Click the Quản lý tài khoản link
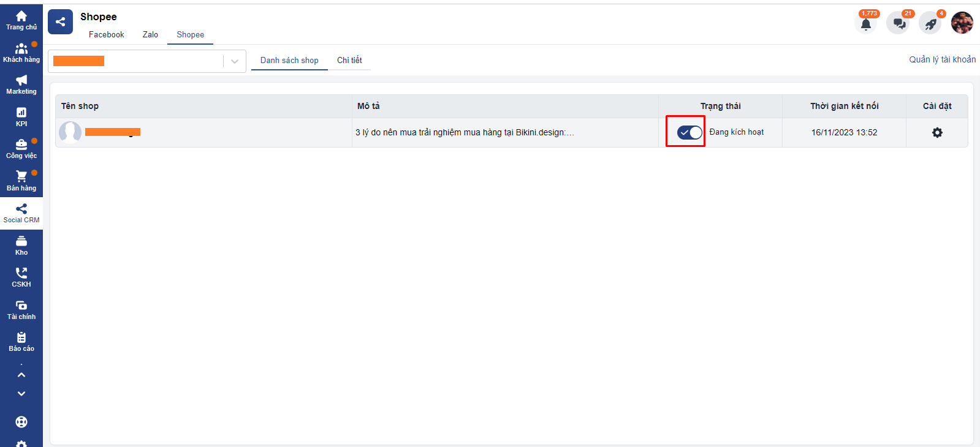980x447 pixels. pos(942,59)
